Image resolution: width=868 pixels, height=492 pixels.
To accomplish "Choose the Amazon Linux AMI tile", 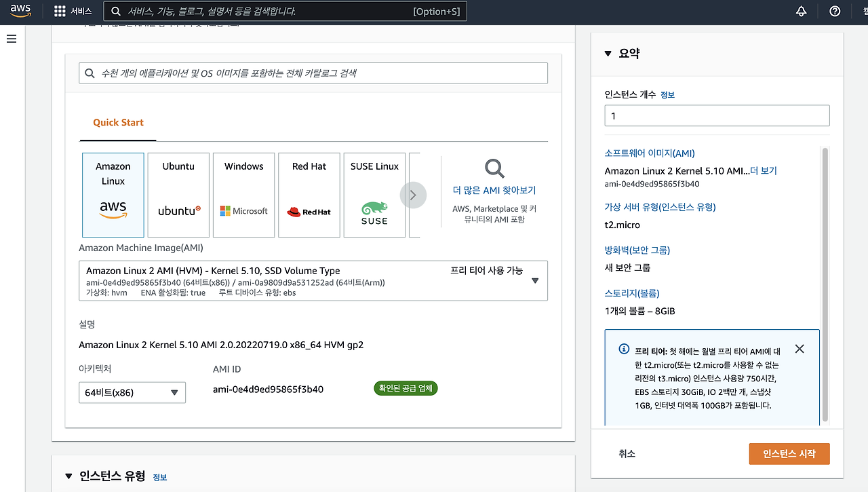I will pyautogui.click(x=113, y=195).
